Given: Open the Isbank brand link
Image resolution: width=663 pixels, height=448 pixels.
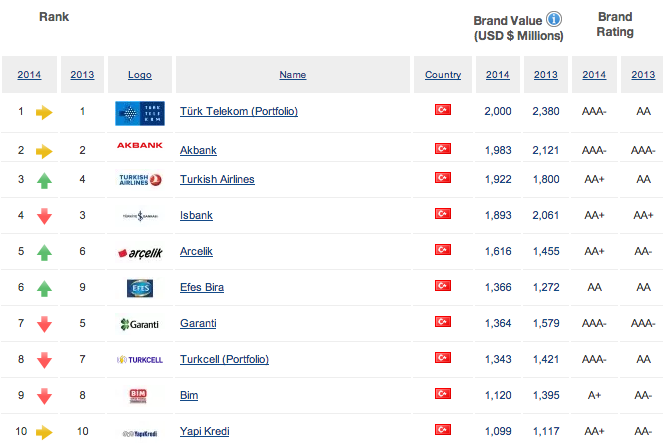Looking at the screenshot, I should click(196, 215).
